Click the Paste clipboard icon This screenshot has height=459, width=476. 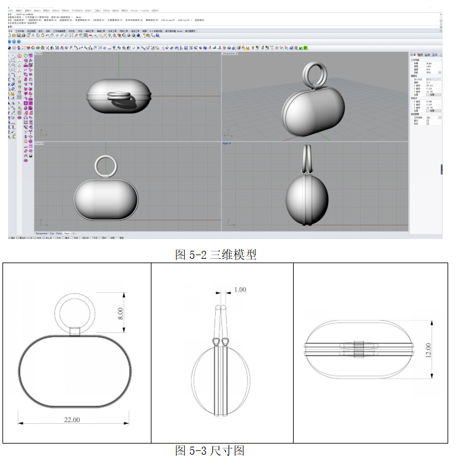(x=43, y=35)
